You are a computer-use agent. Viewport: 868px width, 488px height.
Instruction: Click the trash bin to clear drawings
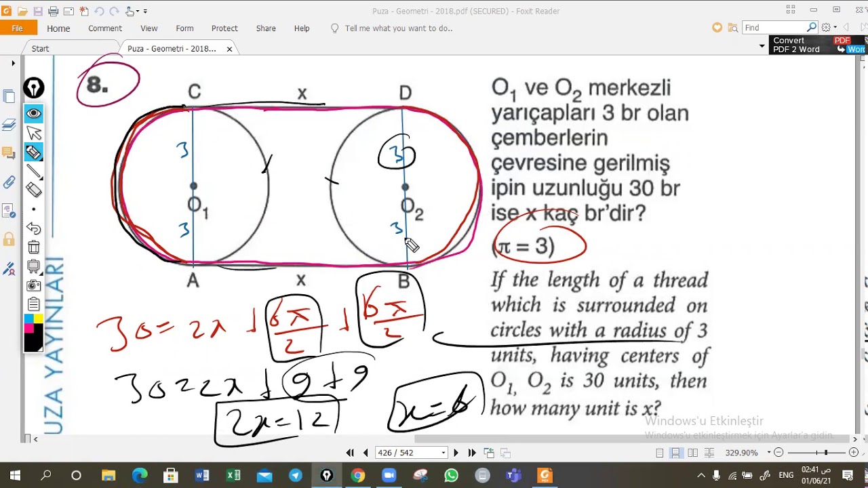pos(34,247)
